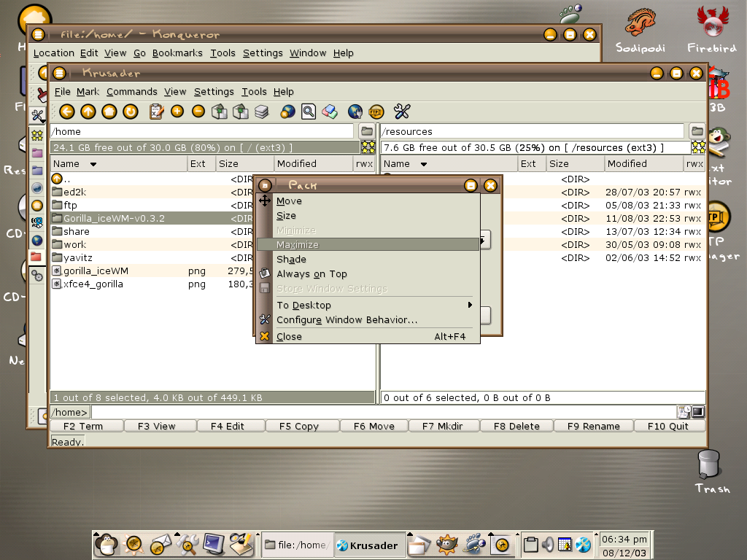Click the Up directory arrow in Krusader toolbar

(x=88, y=112)
